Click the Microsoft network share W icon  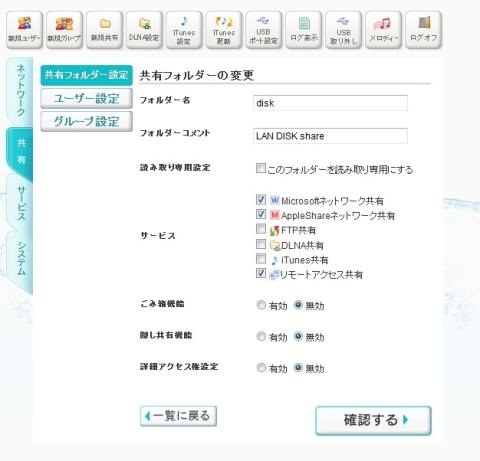coord(274,200)
